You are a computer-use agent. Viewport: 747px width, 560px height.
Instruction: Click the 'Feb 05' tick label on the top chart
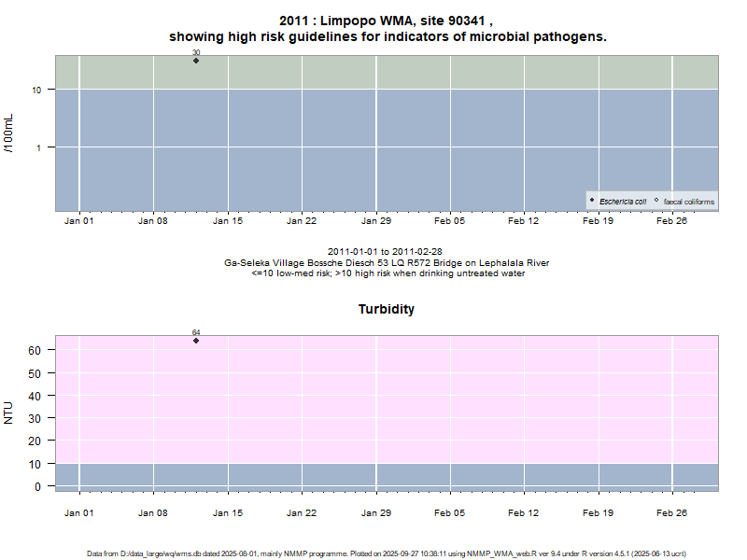(x=450, y=221)
